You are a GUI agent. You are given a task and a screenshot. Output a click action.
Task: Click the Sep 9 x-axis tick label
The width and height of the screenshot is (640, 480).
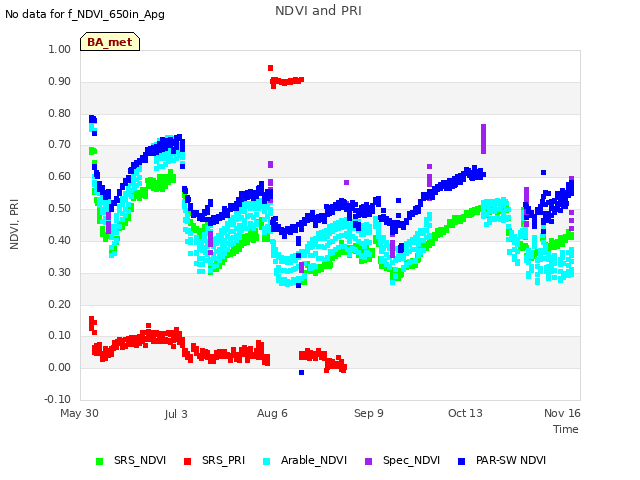click(x=369, y=413)
